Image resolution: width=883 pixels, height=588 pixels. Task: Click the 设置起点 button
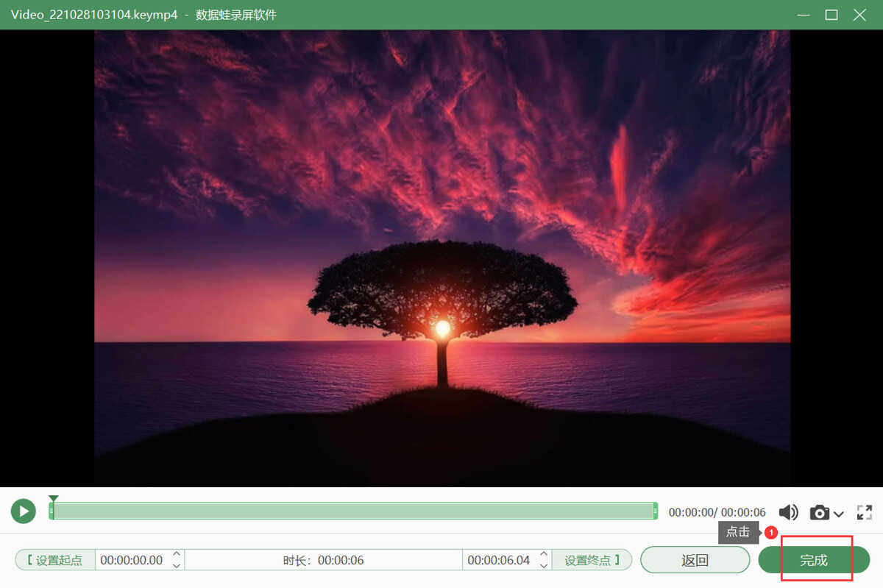tap(55, 560)
